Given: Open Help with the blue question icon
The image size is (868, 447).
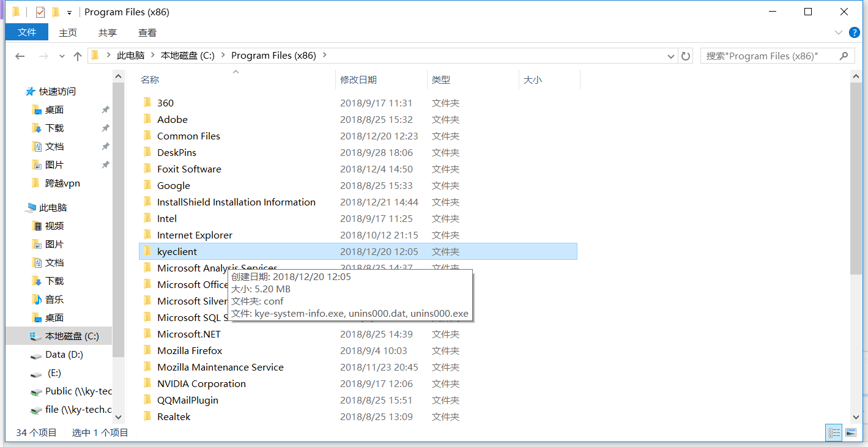Looking at the screenshot, I should [855, 32].
